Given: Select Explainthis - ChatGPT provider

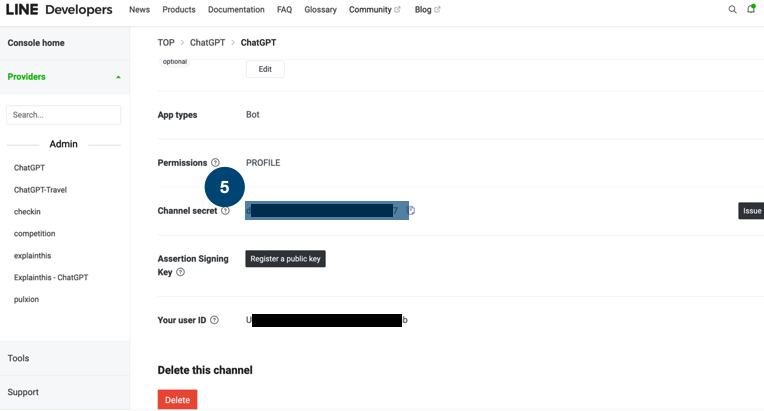Looking at the screenshot, I should click(51, 277).
